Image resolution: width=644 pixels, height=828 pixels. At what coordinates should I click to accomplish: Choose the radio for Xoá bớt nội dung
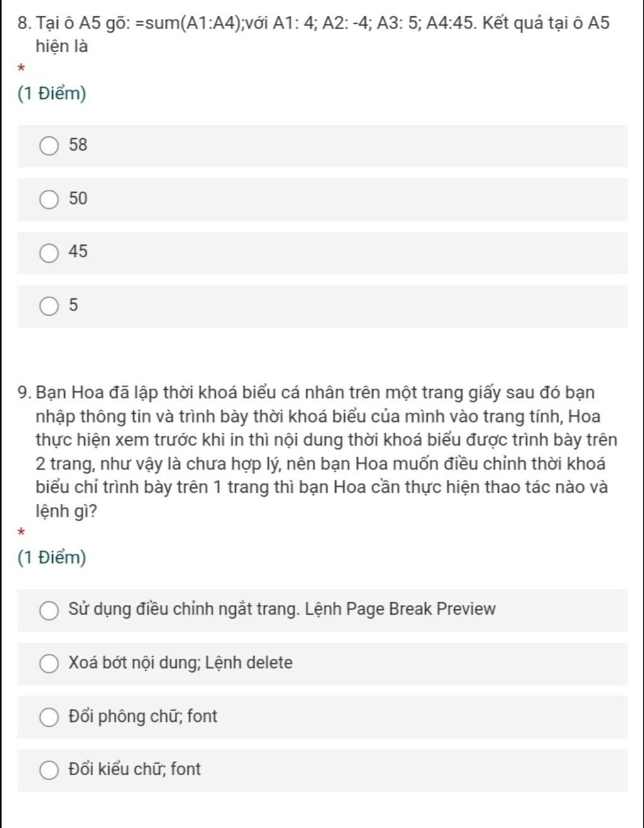pyautogui.click(x=49, y=663)
